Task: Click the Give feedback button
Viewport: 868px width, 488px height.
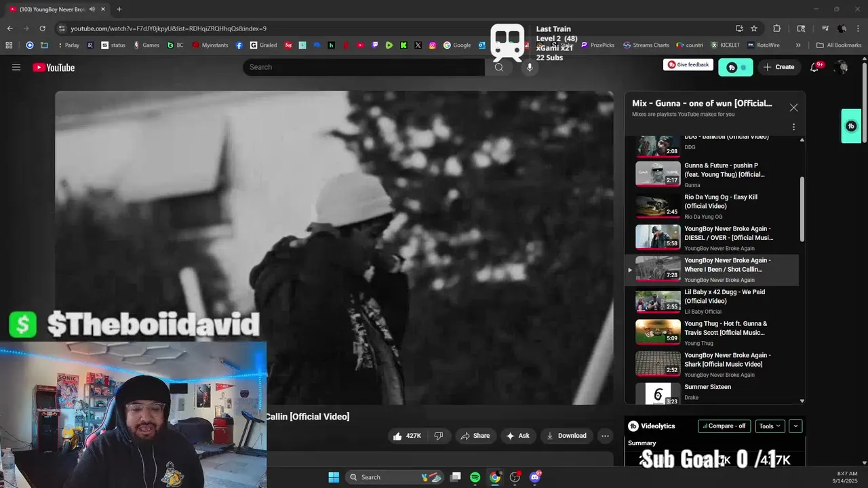Action: (x=688, y=65)
